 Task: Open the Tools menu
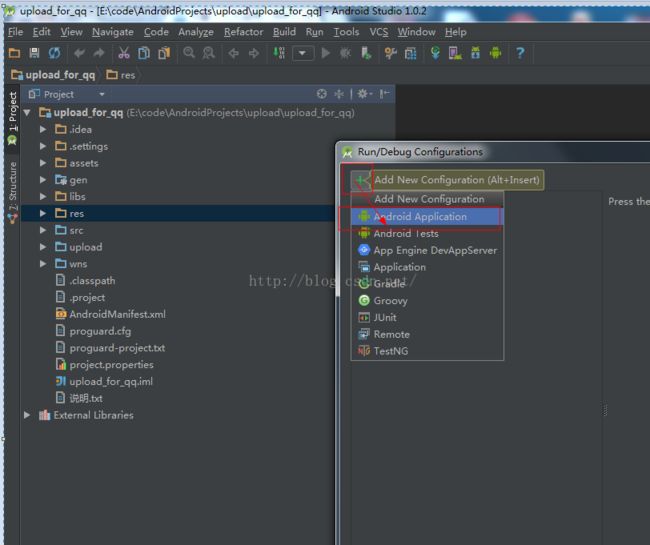pyautogui.click(x=346, y=32)
